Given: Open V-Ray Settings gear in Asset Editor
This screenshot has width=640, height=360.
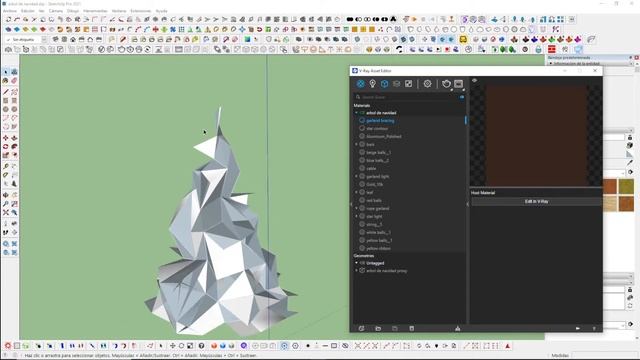Looking at the screenshot, I should pos(427,84).
